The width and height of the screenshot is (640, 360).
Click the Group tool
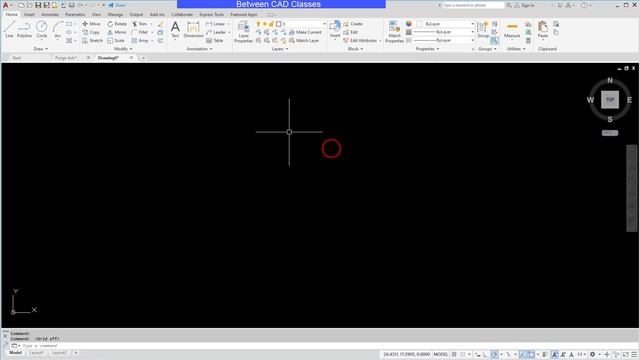(483, 29)
